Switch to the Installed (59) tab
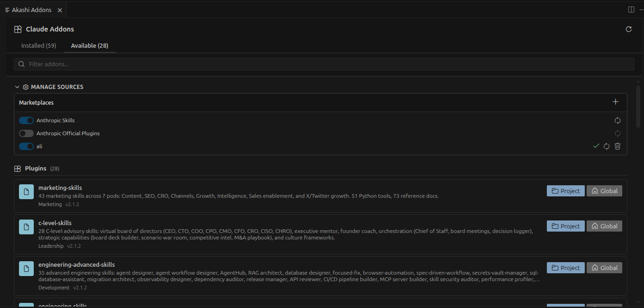The height and width of the screenshot is (308, 644). pos(39,45)
